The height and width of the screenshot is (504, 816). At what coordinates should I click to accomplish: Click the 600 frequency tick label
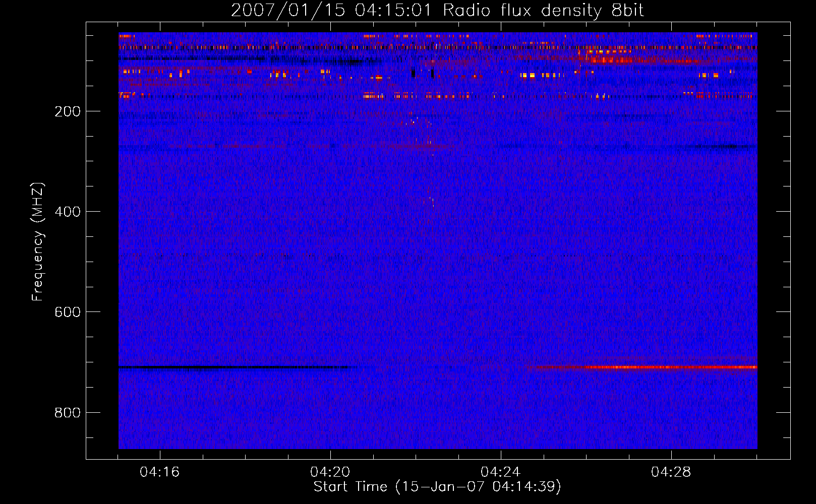[x=68, y=312]
